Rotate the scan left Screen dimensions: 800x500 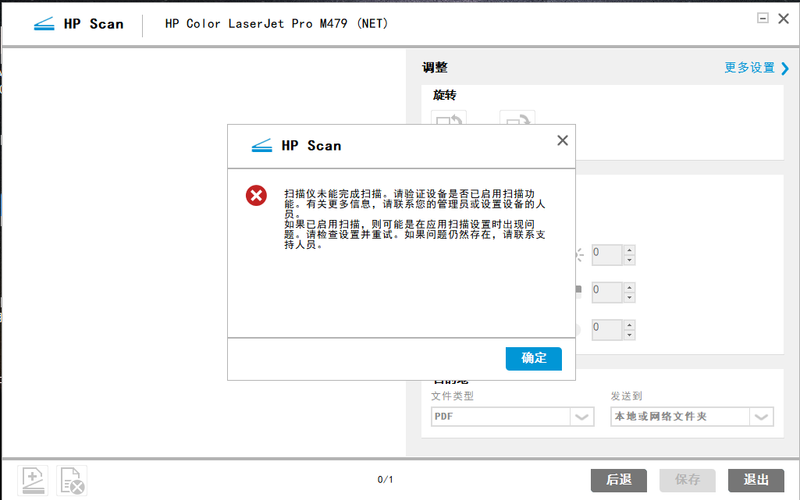447,121
